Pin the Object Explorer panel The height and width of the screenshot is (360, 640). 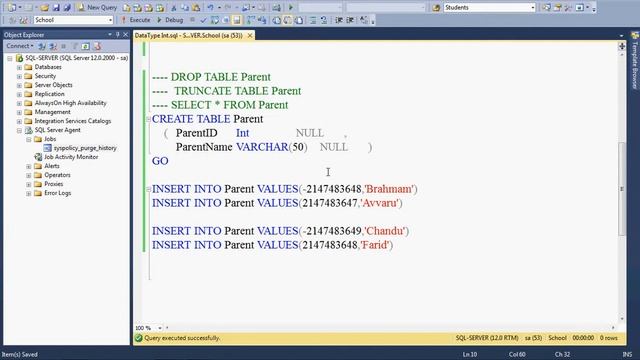pyautogui.click(x=118, y=35)
